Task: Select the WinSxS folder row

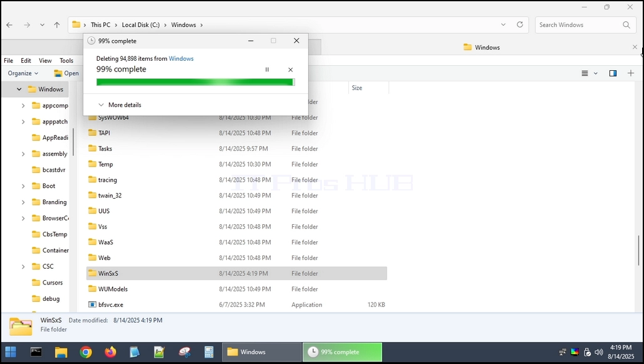Action: (237, 274)
